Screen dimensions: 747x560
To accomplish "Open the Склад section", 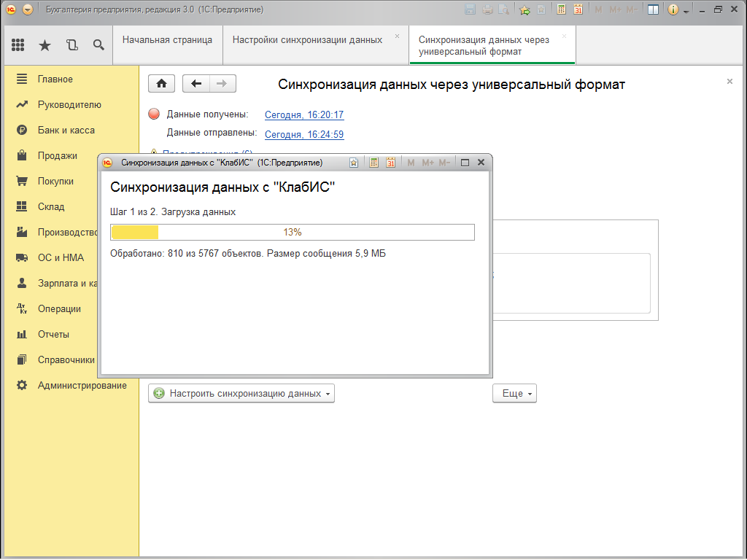I will coord(51,206).
